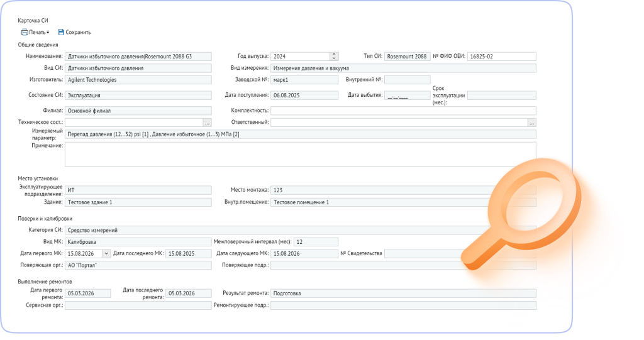The image size is (644, 340).
Task: Select the № ФИФ ОЕИ field
Action: 502,57
